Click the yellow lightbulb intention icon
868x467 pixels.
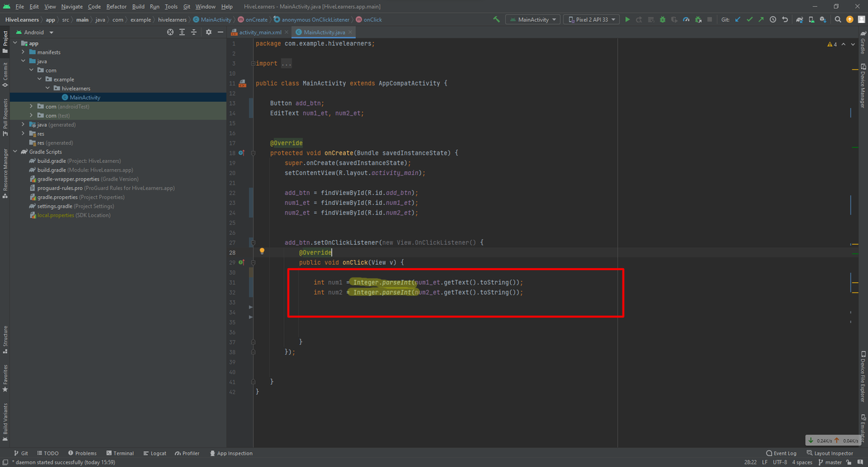262,251
